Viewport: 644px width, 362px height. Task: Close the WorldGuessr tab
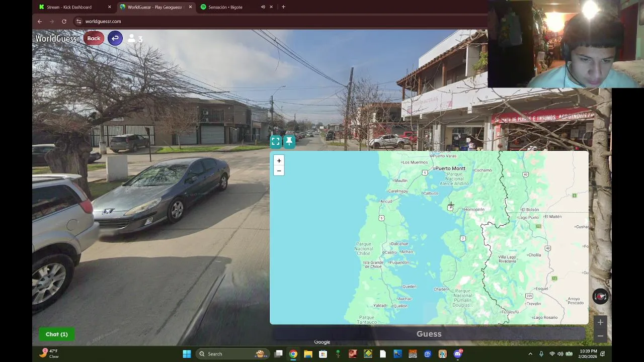click(190, 7)
